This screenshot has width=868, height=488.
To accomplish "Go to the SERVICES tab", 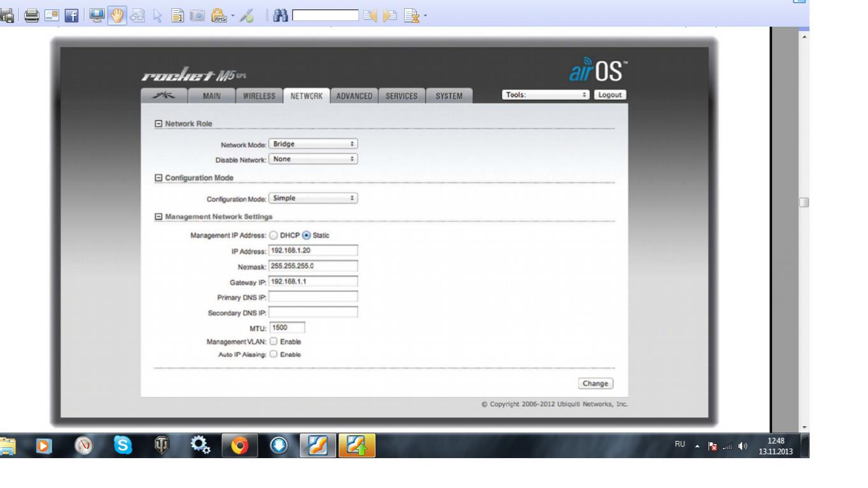I will coord(402,96).
